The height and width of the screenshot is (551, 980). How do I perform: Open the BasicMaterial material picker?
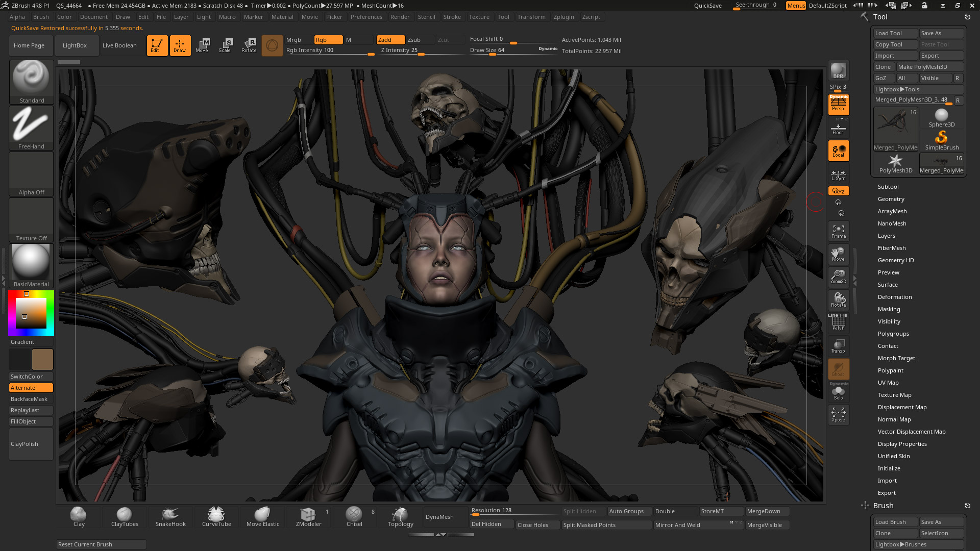(x=31, y=265)
